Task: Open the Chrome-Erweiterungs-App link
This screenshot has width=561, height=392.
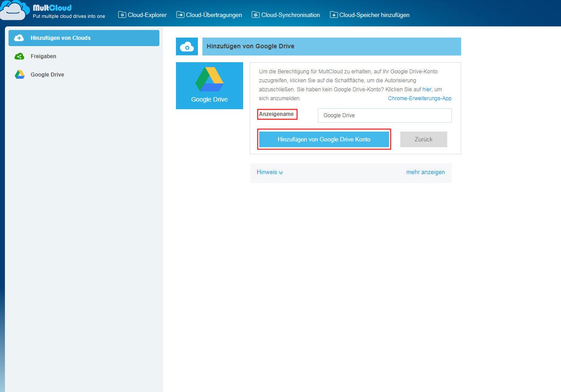Action: pyautogui.click(x=420, y=98)
